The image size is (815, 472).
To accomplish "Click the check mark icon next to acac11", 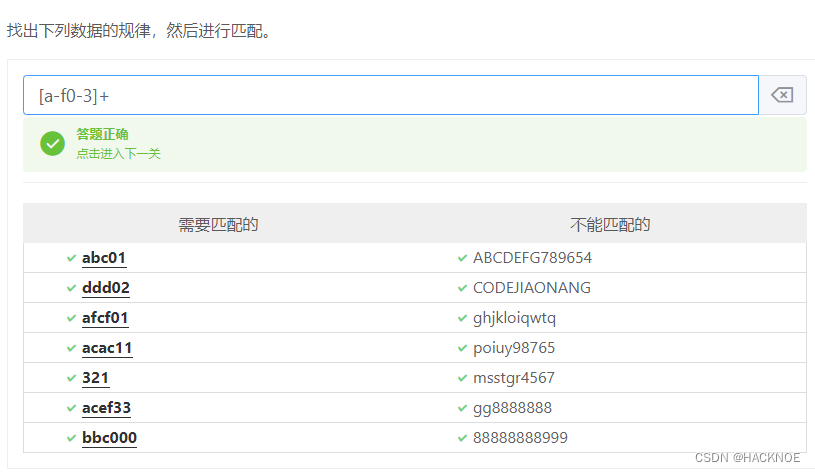I will coord(71,348).
